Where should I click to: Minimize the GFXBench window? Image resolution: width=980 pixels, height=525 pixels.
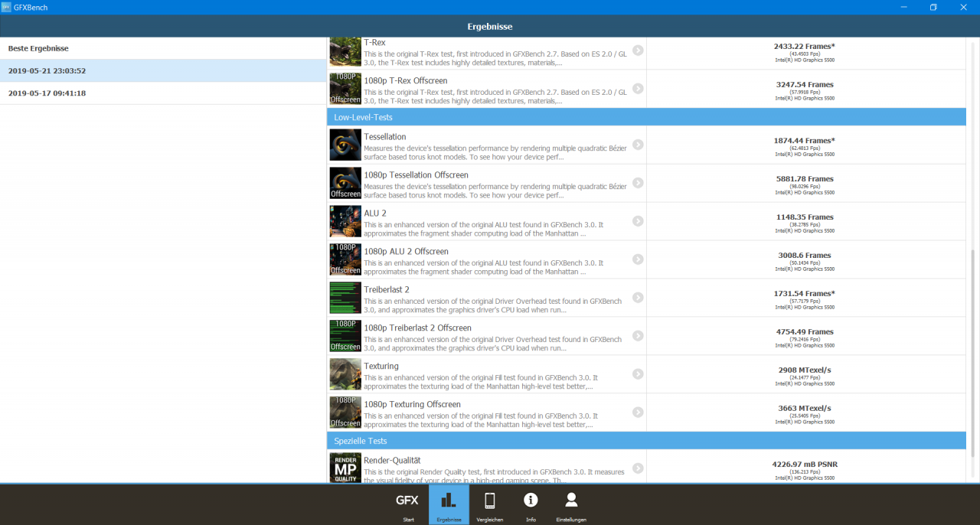click(x=903, y=7)
